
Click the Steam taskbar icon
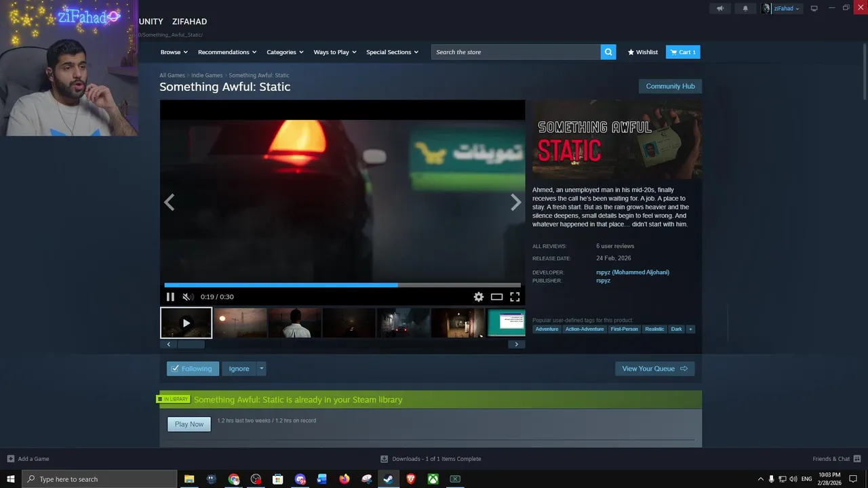pyautogui.click(x=389, y=479)
